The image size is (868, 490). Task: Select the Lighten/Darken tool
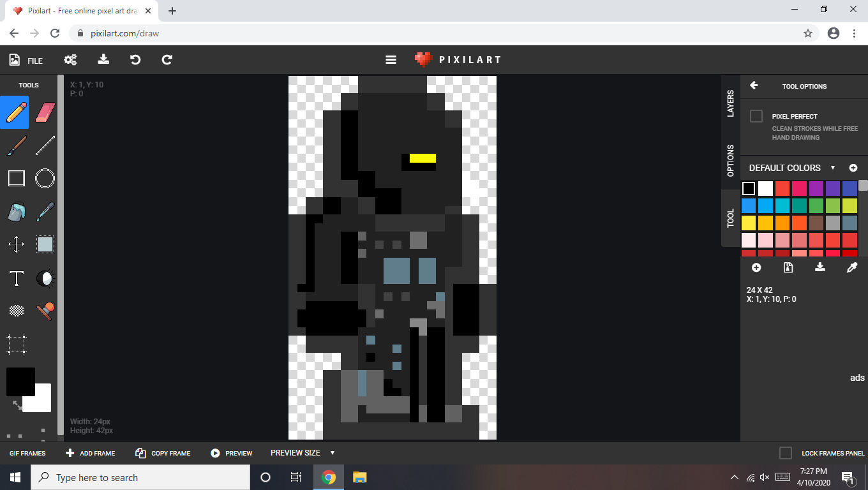pos(45,278)
